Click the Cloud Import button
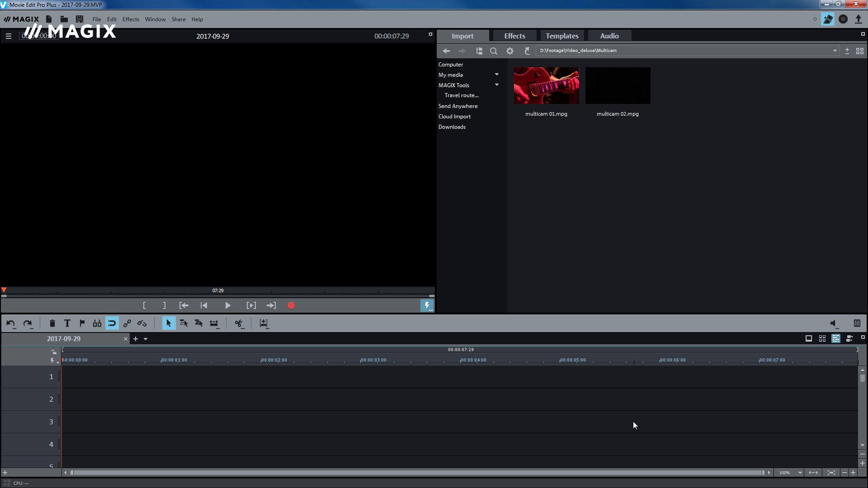Viewport: 868px width, 488px height. (x=454, y=116)
